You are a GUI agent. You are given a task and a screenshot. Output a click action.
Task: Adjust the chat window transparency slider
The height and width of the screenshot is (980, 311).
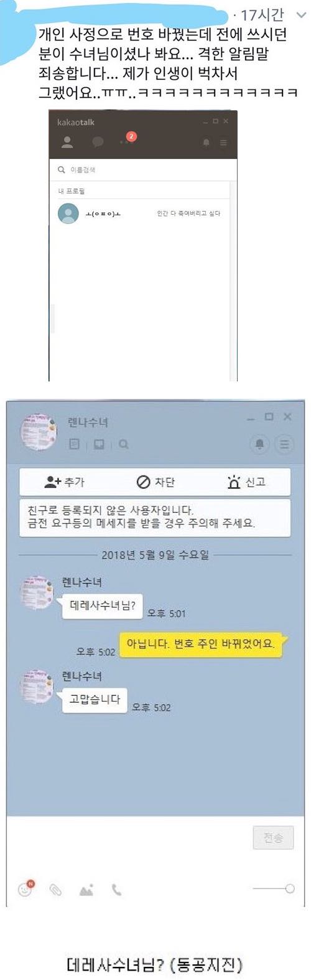(x=274, y=889)
